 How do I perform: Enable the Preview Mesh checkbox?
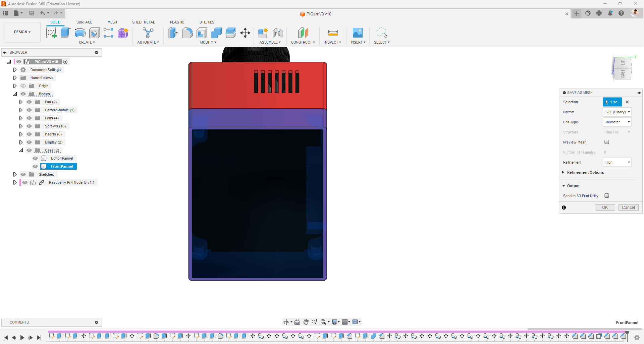(607, 142)
